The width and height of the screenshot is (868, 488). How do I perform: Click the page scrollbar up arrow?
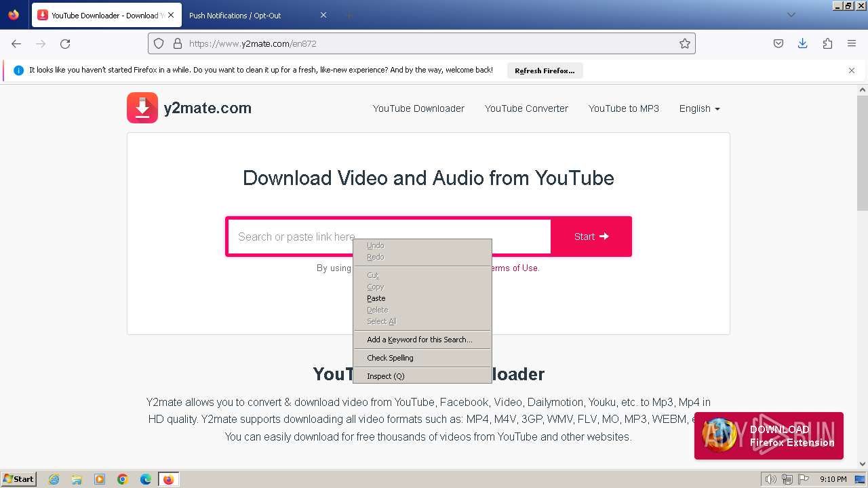click(863, 89)
